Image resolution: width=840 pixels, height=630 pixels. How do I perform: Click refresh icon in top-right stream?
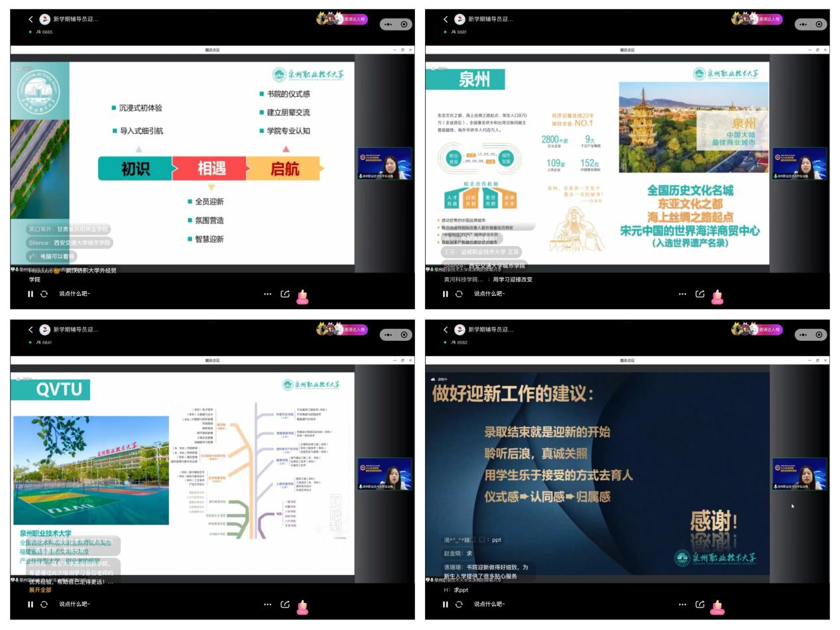pyautogui.click(x=459, y=294)
